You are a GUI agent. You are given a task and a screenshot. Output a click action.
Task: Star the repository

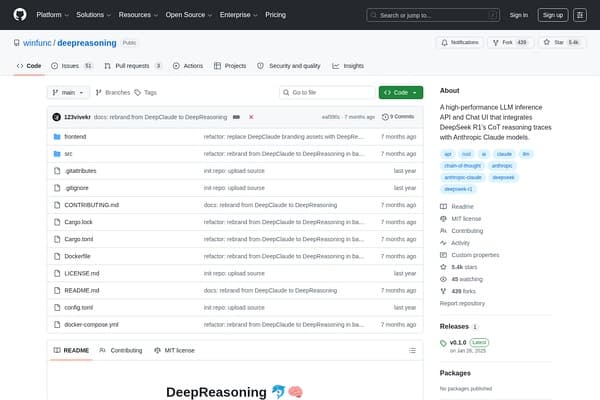561,42
